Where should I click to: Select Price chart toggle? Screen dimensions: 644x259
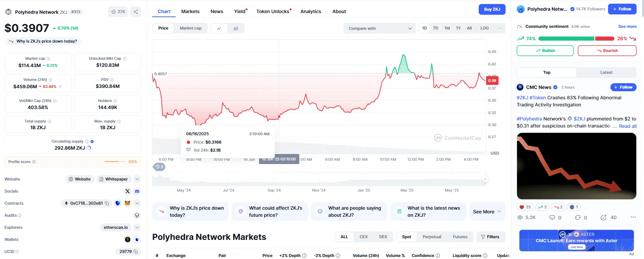coord(163,28)
